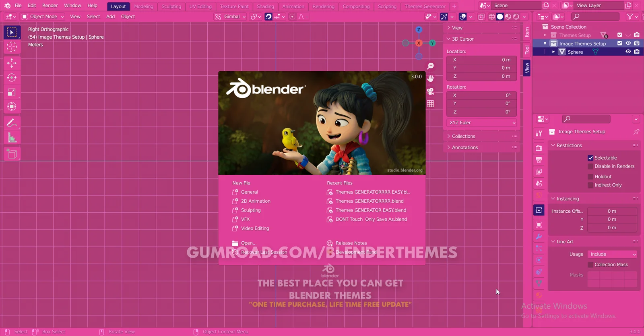Enable the Holdout checkbox
Screen dimensions: 644x336
[590, 177]
